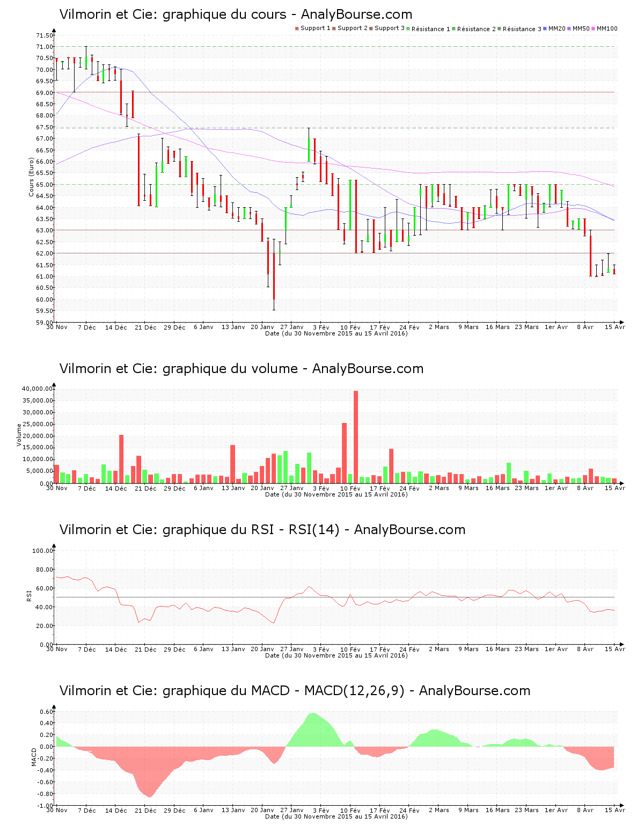Click the 'RSI' vertical axis label
The width and height of the screenshot is (644, 832).
(29, 595)
